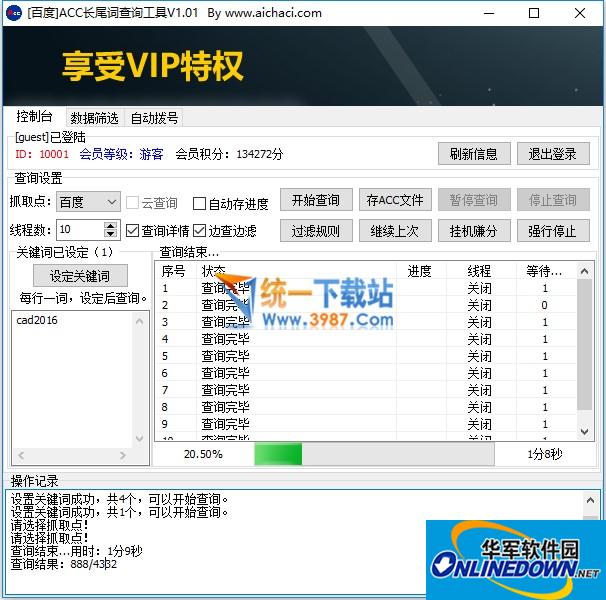
Task: Minimize the ACC window
Action: pos(489,13)
